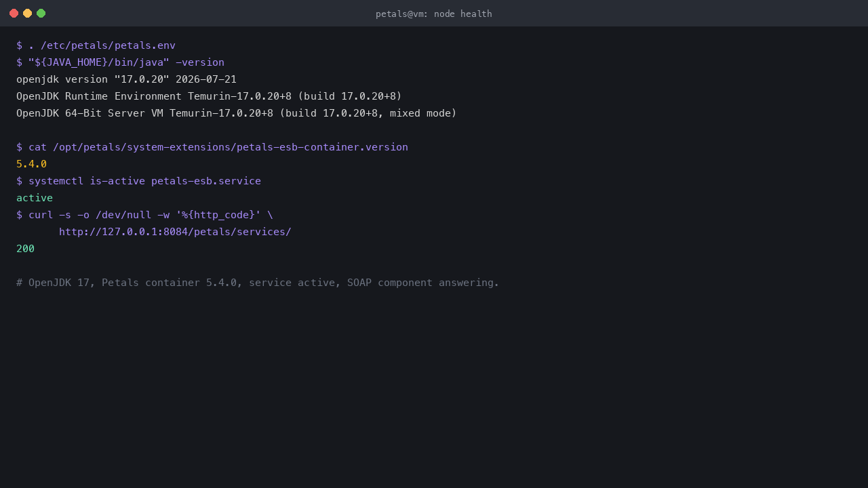Click the red close window button
Viewport: 868px width, 488px height.
coord(14,14)
